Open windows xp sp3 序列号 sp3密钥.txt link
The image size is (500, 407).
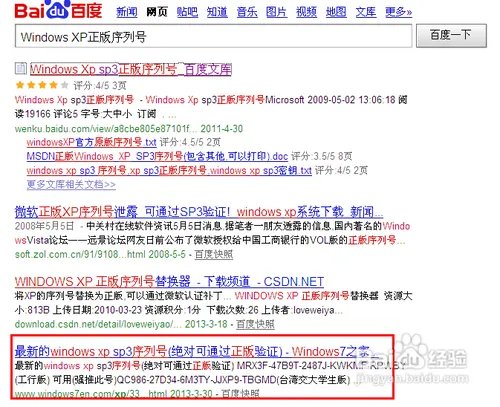click(x=169, y=170)
